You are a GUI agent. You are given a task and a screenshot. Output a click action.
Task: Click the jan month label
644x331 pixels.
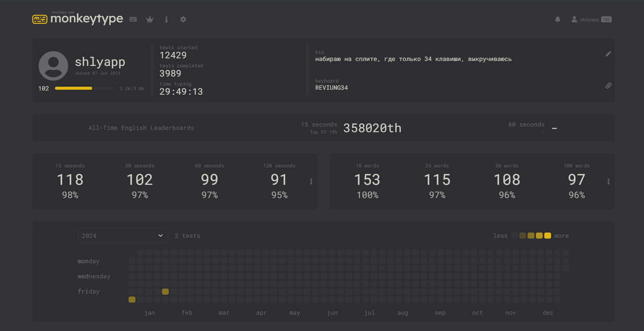click(149, 313)
